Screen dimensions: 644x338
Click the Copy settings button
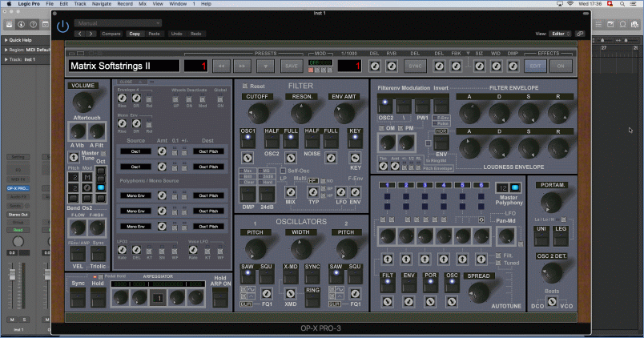point(135,34)
